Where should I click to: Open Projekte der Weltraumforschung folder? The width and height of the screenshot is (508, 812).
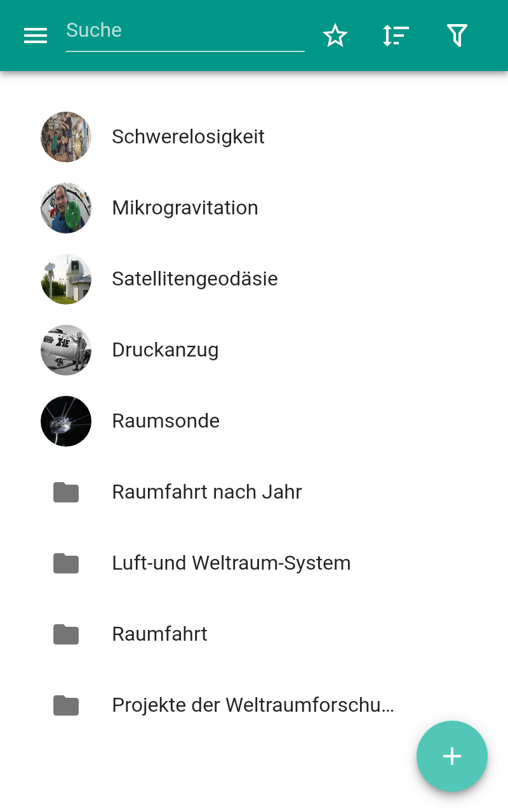pyautogui.click(x=254, y=705)
